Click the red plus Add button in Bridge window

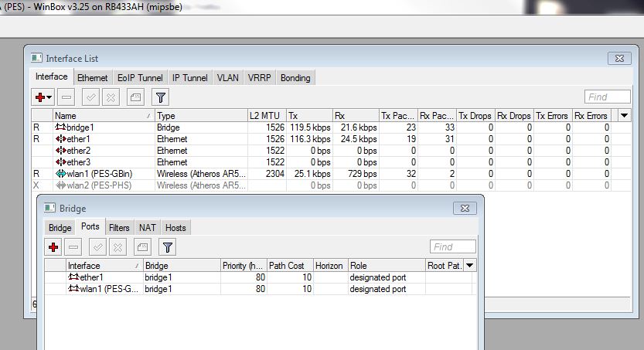[x=53, y=247]
